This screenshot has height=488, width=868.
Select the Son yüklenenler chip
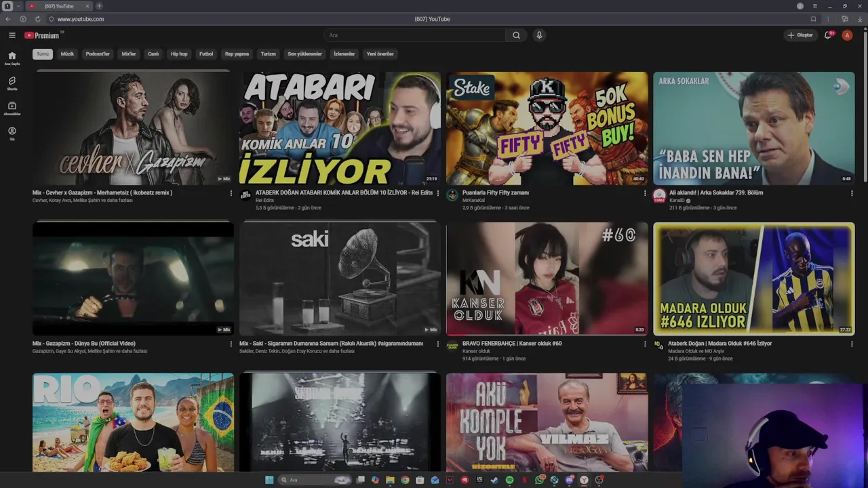click(x=304, y=54)
